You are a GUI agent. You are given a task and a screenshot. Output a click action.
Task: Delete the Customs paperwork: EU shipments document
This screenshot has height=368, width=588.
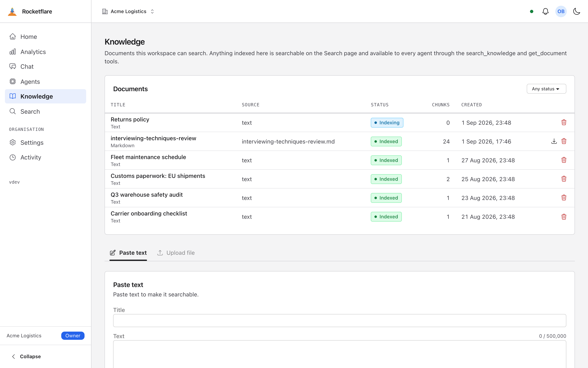[564, 179]
